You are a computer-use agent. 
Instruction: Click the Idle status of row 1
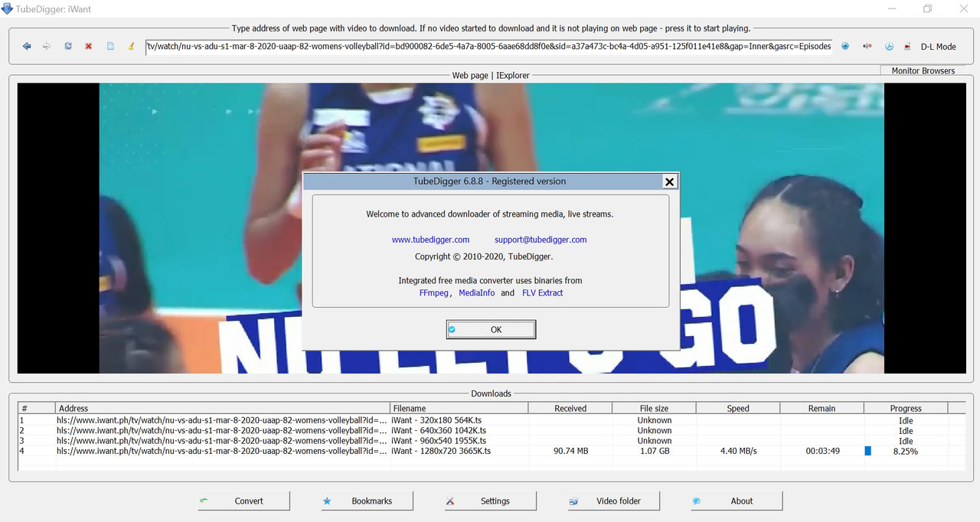click(906, 420)
